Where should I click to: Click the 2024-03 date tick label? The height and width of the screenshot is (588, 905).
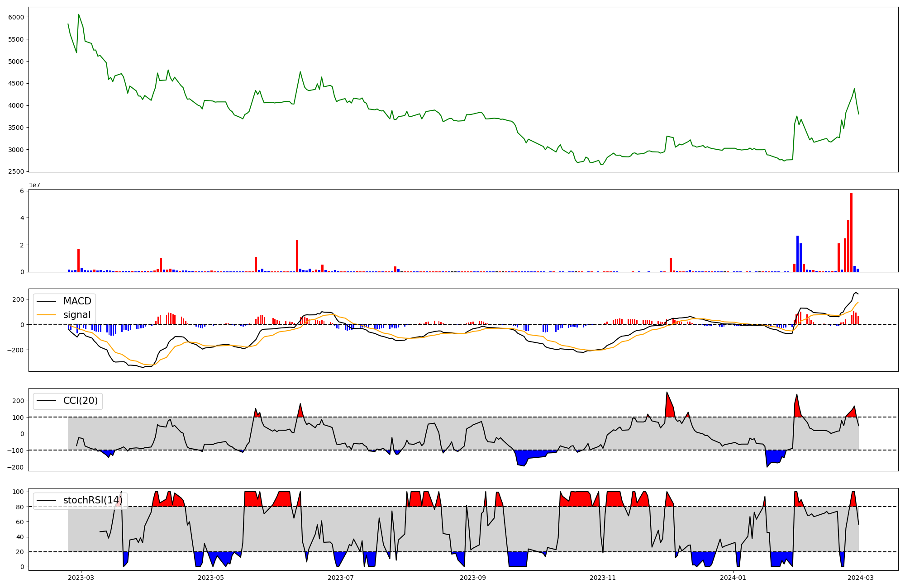[x=860, y=578]
